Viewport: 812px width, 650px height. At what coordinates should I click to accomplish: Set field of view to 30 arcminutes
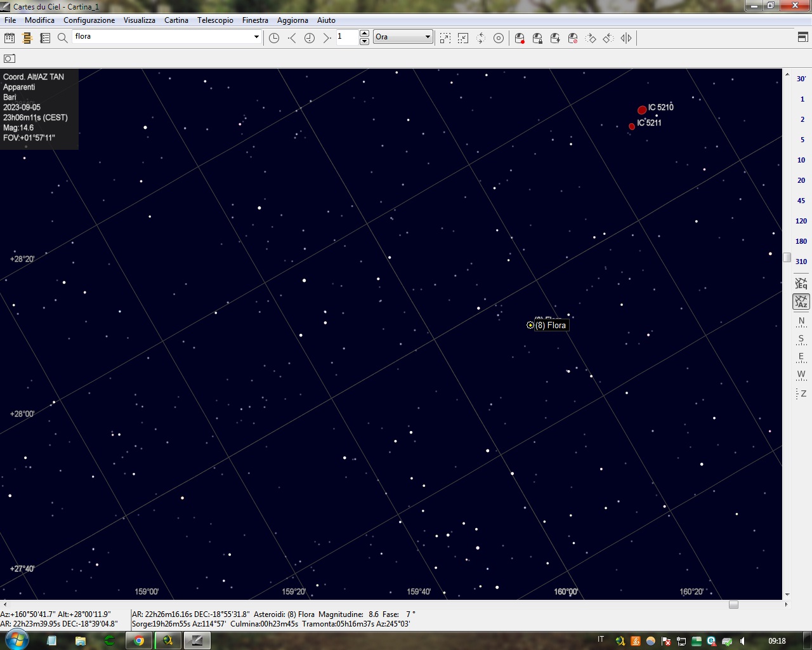(801, 79)
